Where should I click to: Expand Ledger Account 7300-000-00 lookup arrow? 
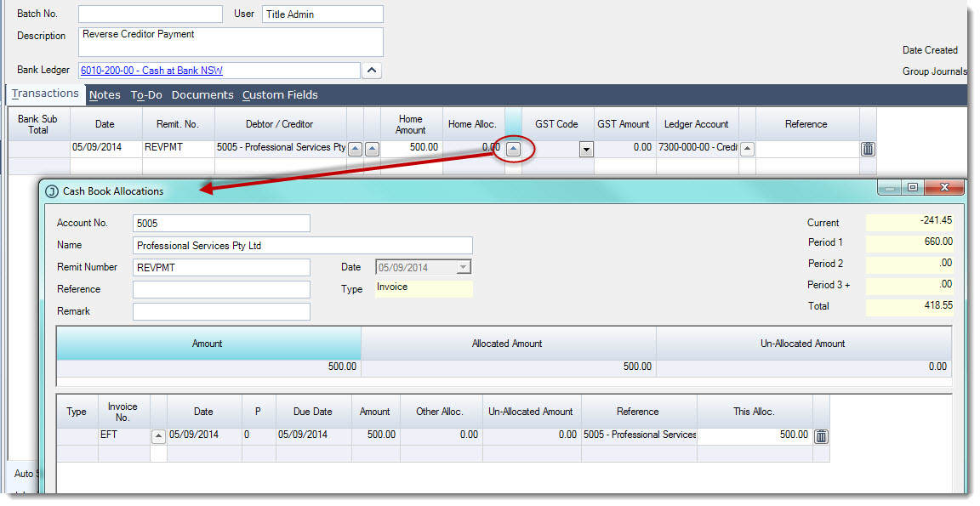(x=747, y=149)
